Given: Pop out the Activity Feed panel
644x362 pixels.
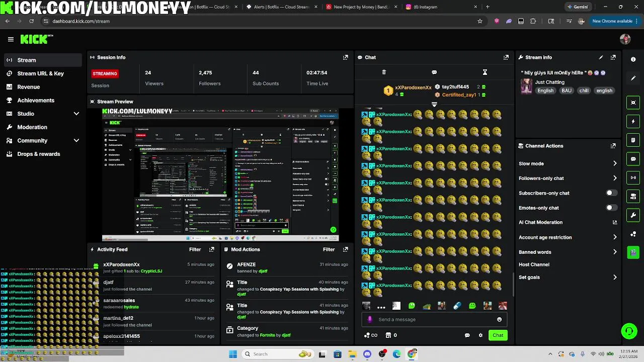Looking at the screenshot, I should 211,249.
